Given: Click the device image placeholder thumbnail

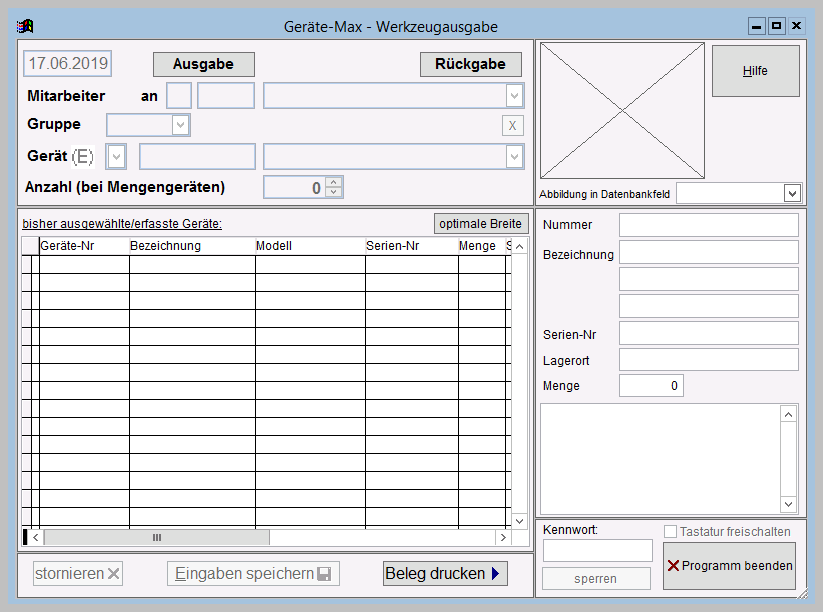Looking at the screenshot, I should coord(622,110).
